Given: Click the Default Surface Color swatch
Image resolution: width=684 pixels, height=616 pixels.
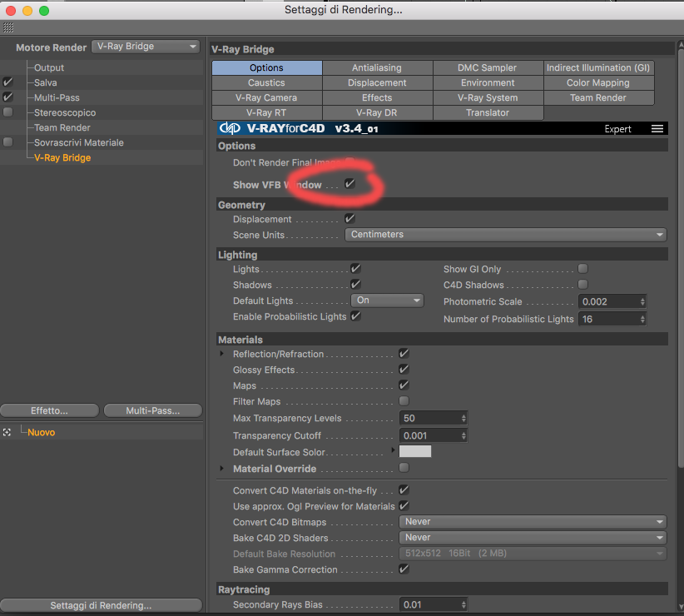Looking at the screenshot, I should 415,451.
